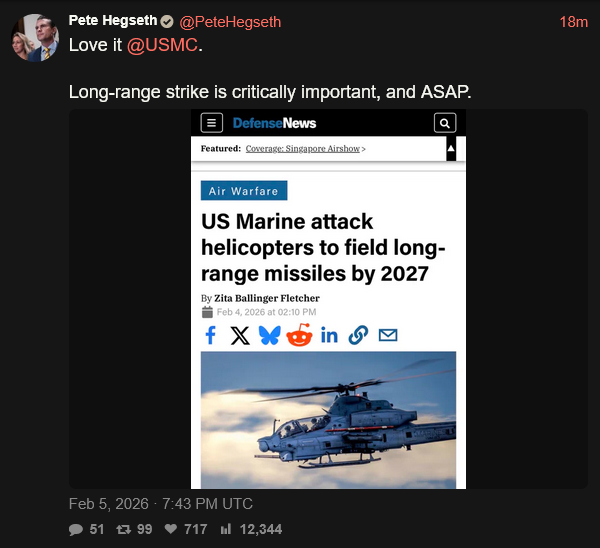600x548 pixels.
Task: Copy article link icon
Action: tap(358, 335)
